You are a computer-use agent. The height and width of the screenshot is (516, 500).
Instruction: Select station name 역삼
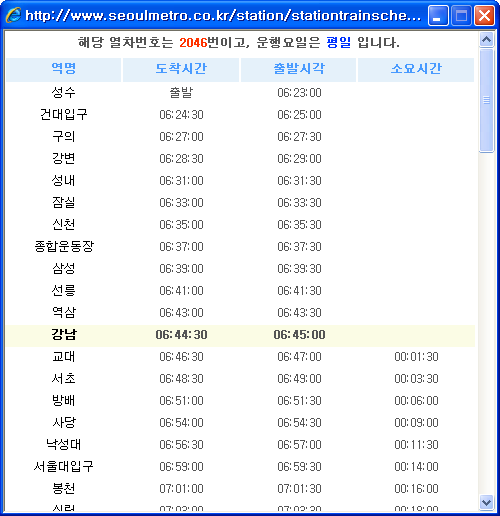pyautogui.click(x=64, y=312)
